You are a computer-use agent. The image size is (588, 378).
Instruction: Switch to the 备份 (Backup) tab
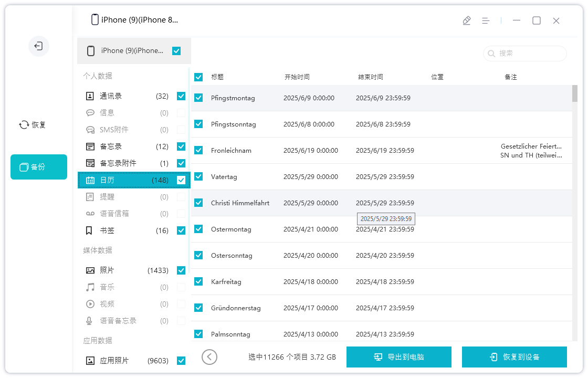coord(39,166)
